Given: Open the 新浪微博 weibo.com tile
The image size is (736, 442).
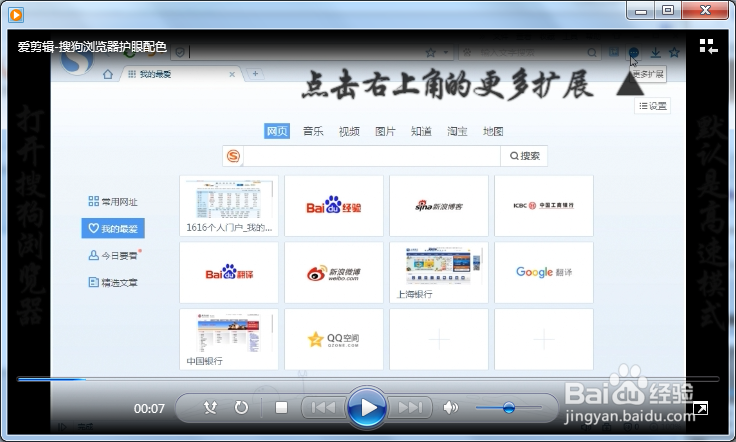Looking at the screenshot, I should (334, 273).
